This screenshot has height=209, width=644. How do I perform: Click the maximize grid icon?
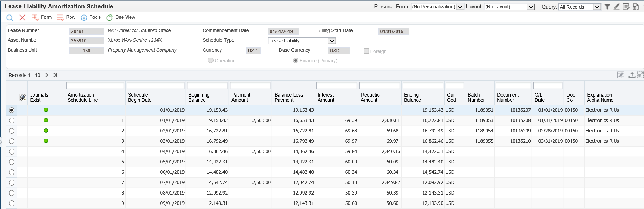tap(640, 75)
